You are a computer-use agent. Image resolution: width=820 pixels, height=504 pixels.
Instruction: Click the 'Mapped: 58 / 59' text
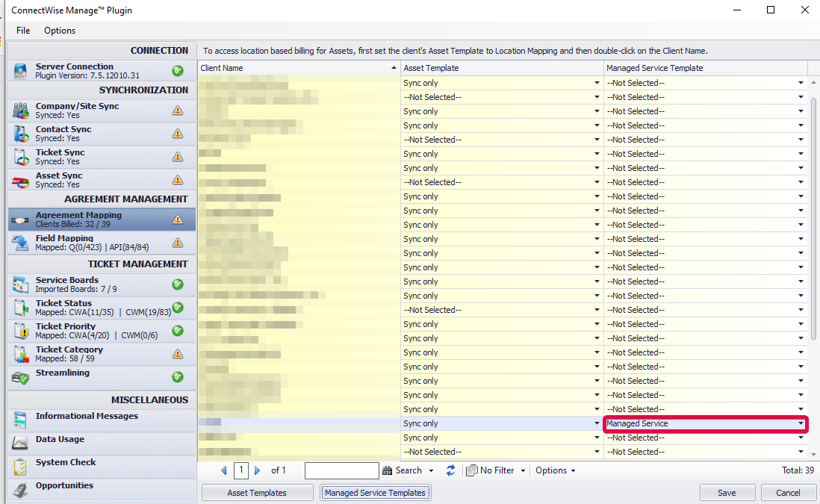[x=65, y=358]
